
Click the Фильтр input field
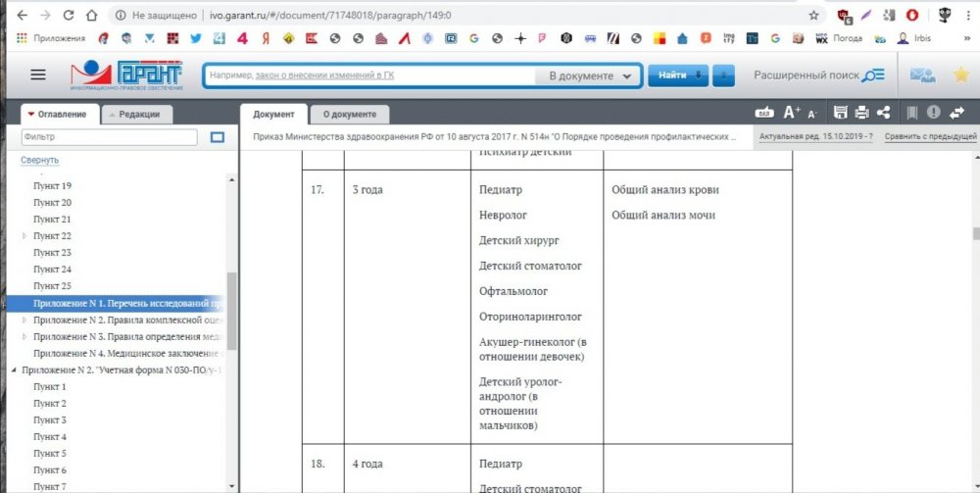108,138
